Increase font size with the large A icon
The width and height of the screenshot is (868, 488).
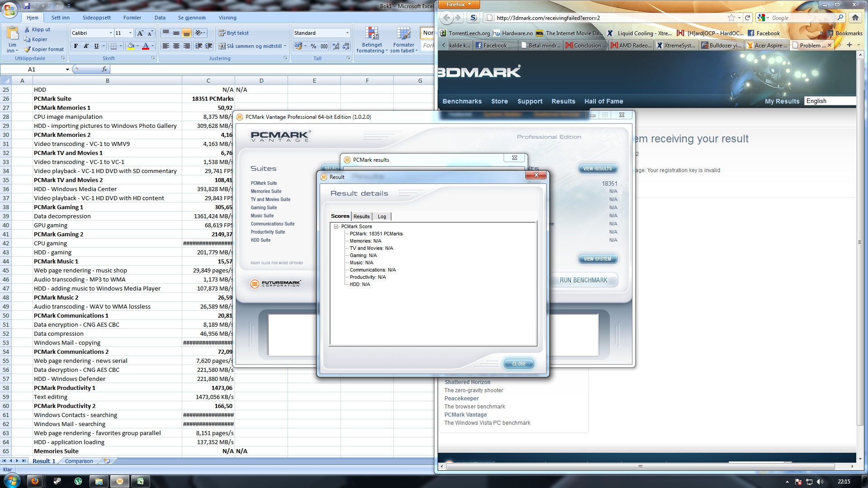(140, 33)
